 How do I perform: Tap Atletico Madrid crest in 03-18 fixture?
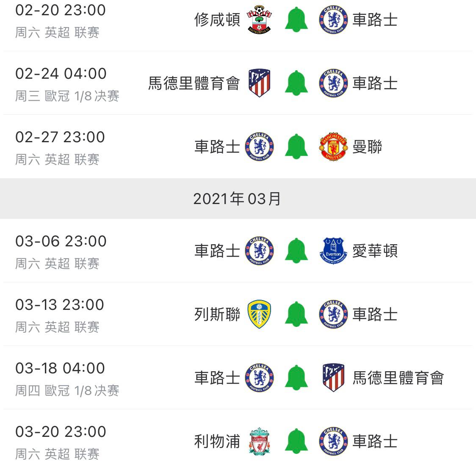[x=333, y=378]
